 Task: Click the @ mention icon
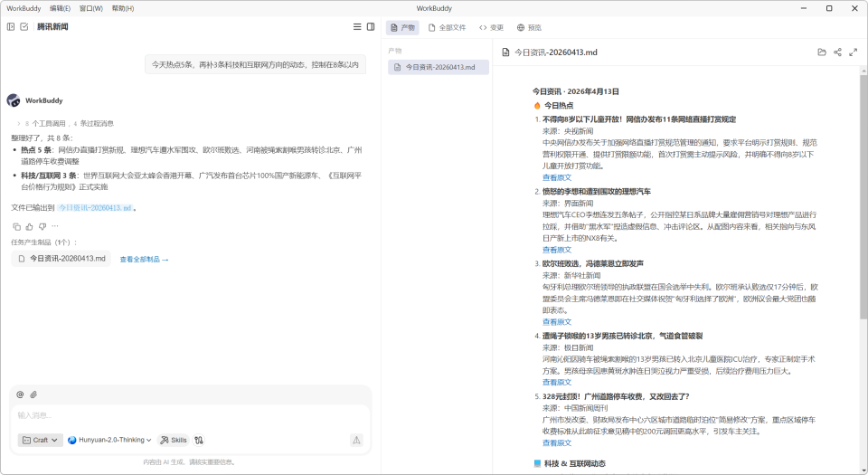click(20, 394)
